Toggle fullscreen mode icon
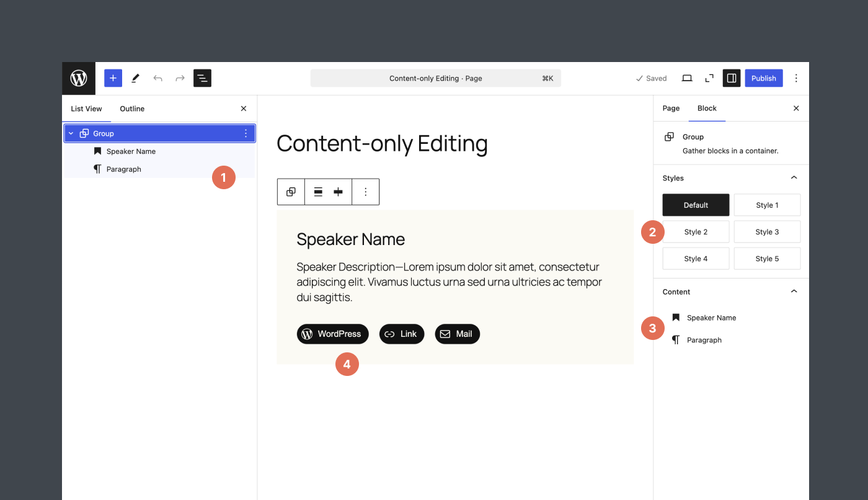Viewport: 868px width, 500px height. [709, 78]
